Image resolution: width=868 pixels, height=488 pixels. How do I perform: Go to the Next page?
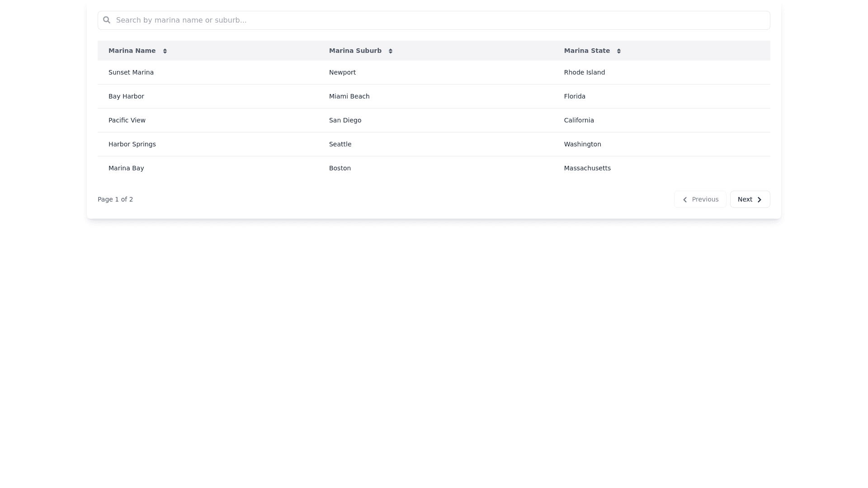750,199
